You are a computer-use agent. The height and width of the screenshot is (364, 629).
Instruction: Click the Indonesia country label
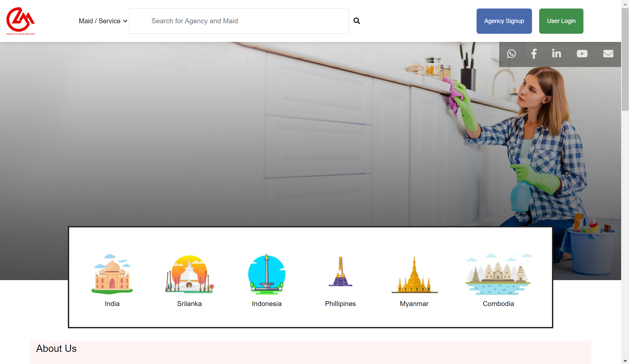[267, 304]
